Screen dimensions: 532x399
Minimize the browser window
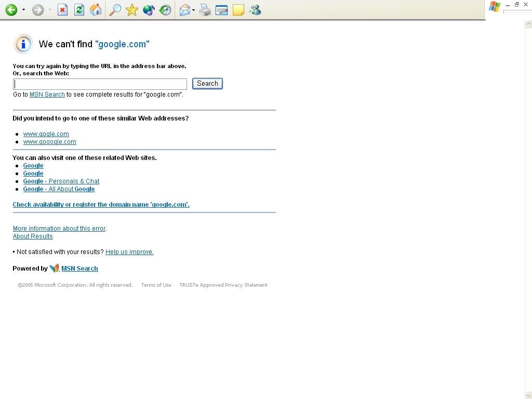tap(508, 5)
